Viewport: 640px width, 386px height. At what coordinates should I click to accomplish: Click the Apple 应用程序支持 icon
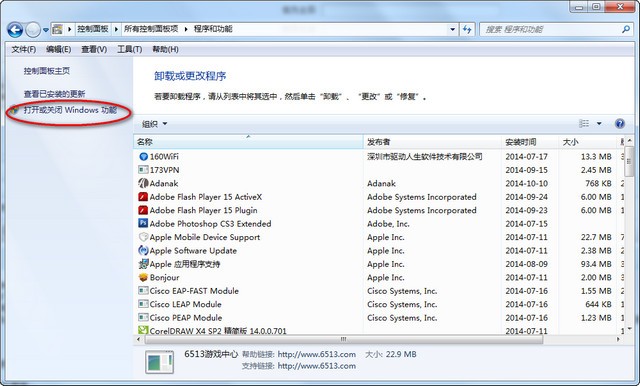[x=143, y=264]
